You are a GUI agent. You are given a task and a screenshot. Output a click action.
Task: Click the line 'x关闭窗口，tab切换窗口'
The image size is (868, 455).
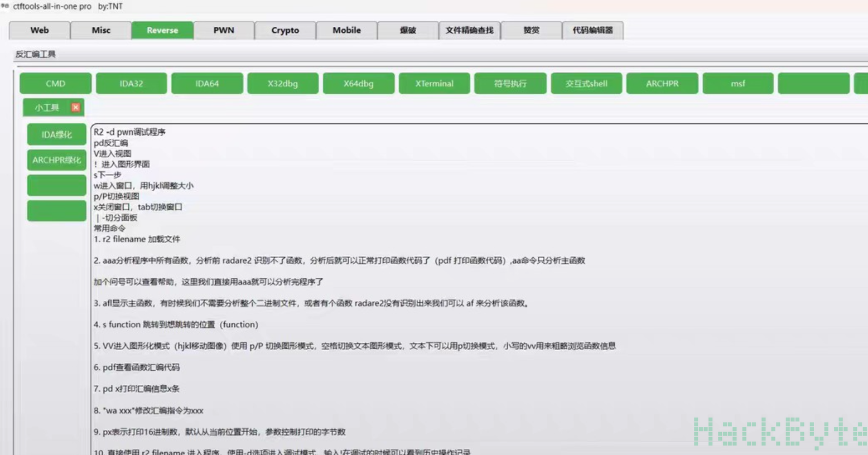(x=138, y=207)
